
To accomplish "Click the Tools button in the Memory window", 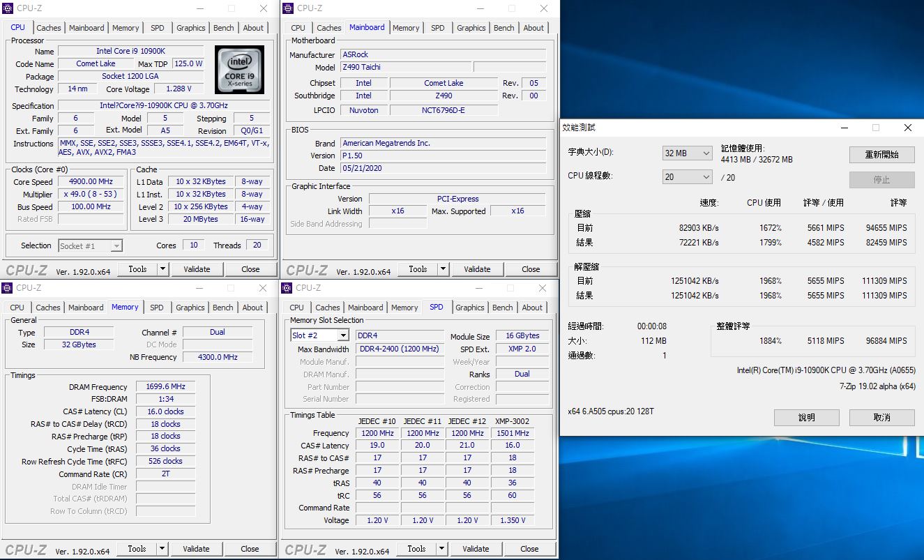I will point(137,549).
